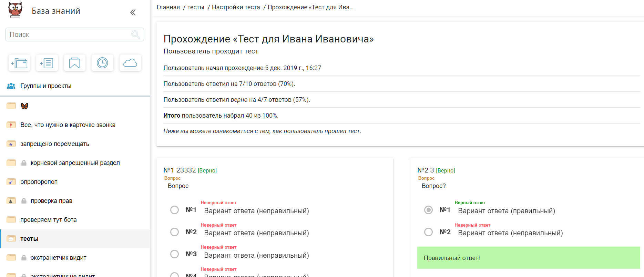Image resolution: width=644 pixels, height=277 pixels.
Task: Click text Пользователь ответил на 7/10 ответов
Action: click(229, 84)
